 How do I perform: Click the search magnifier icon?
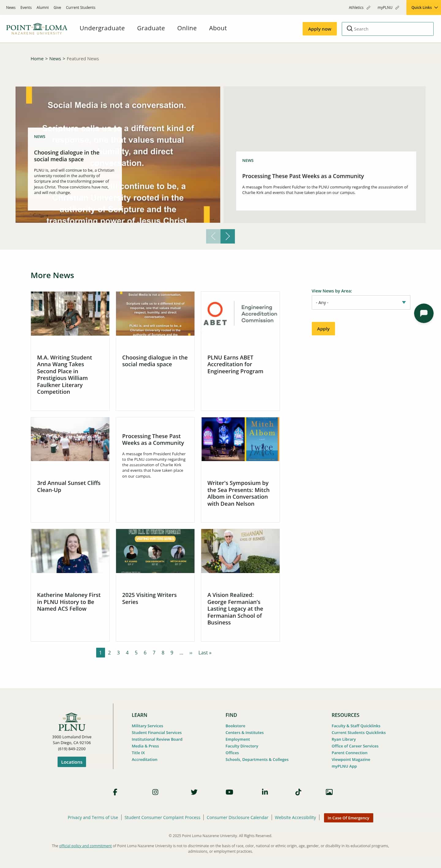pos(350,29)
